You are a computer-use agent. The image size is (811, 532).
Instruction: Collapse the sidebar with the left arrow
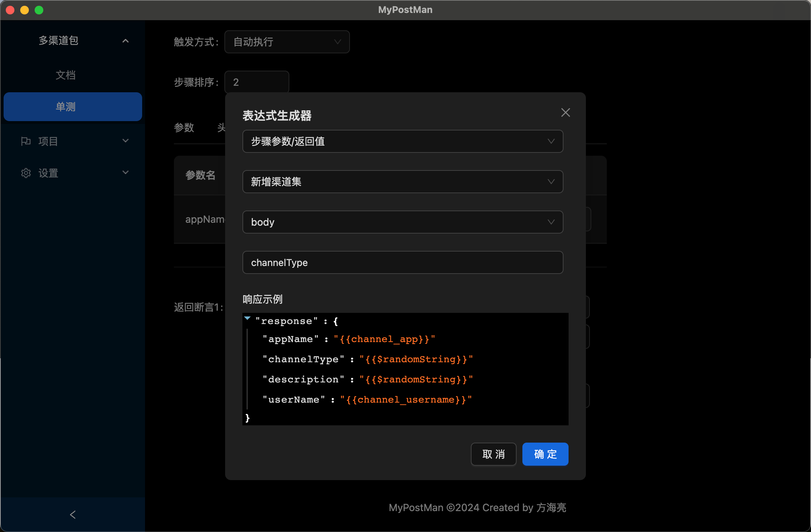(73, 514)
